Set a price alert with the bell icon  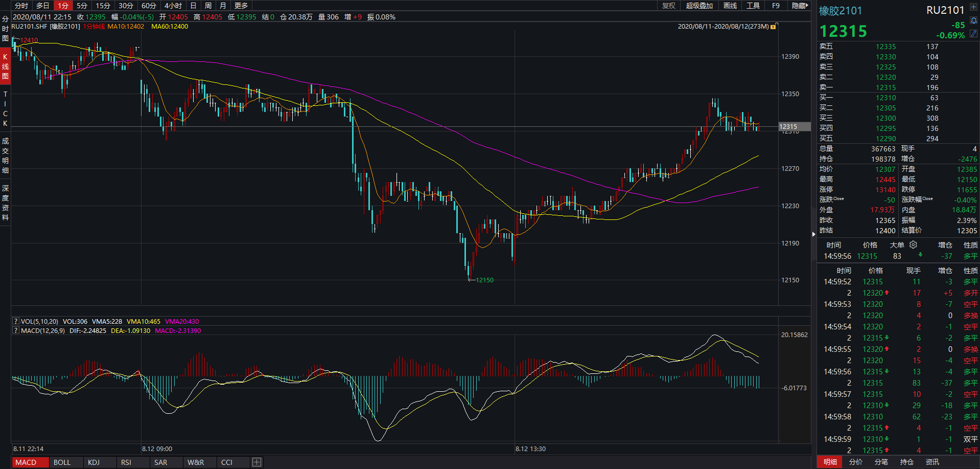point(974,20)
